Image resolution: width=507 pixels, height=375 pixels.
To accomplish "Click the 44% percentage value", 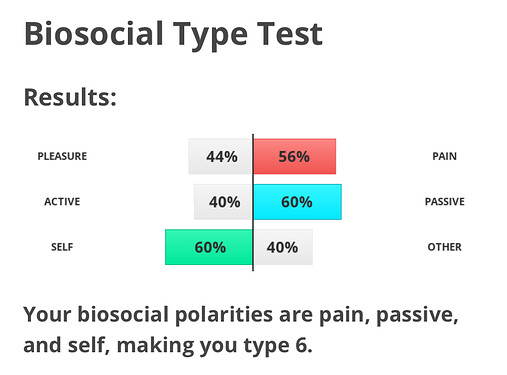I will [x=222, y=156].
